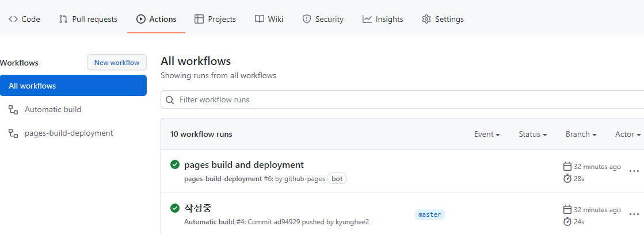644x234 pixels.
Task: Open the three-dot menu for pages build run
Action: 634,171
